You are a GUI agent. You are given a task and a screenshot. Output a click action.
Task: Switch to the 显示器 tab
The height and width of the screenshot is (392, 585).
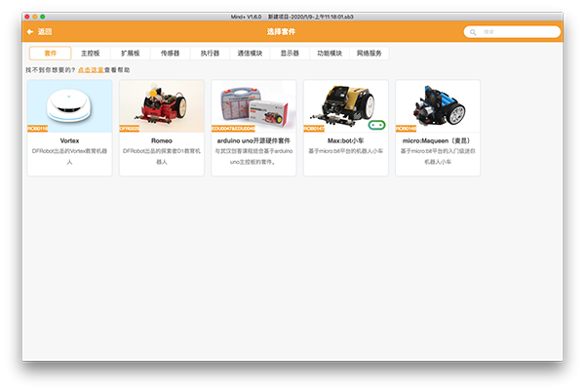pos(290,54)
